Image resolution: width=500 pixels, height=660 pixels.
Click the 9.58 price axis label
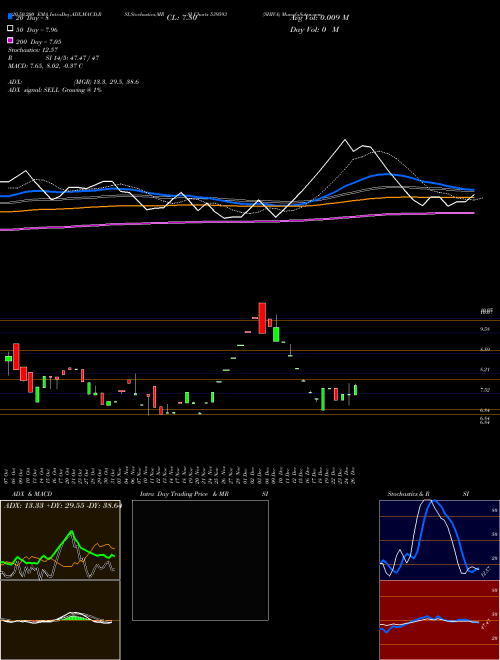pos(484,329)
